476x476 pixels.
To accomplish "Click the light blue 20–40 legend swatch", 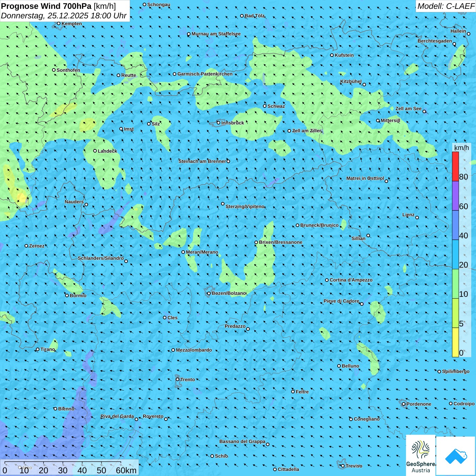I will pyautogui.click(x=455, y=255).
